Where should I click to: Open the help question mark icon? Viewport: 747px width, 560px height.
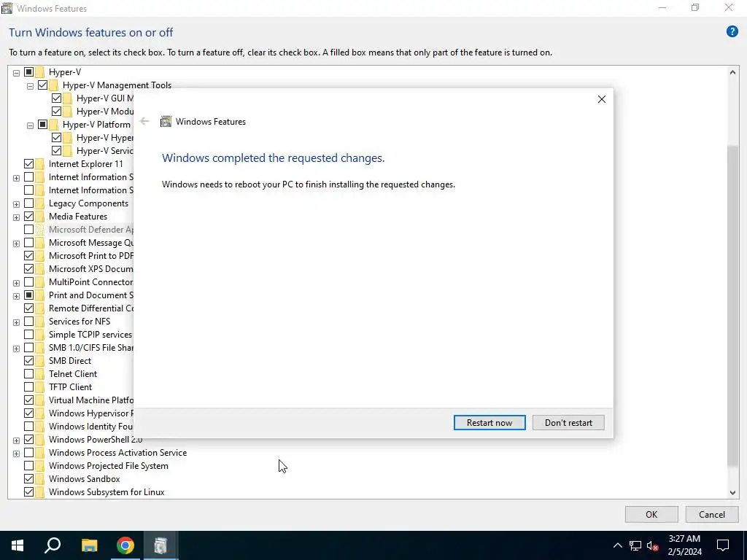click(x=732, y=32)
